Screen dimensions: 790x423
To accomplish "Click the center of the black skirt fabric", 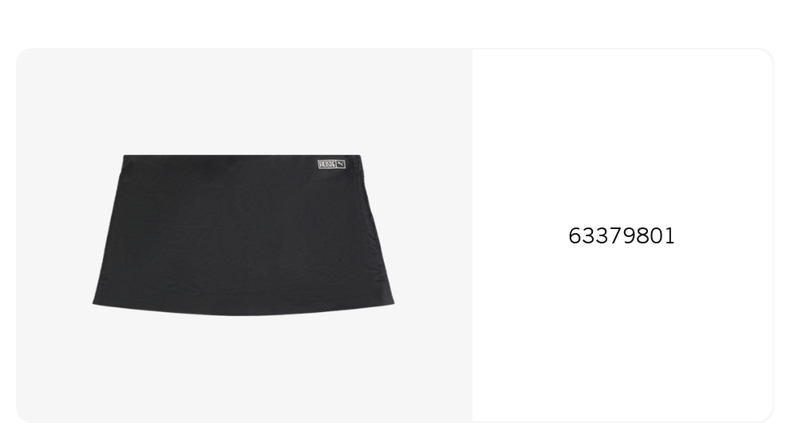I will pos(243,235).
